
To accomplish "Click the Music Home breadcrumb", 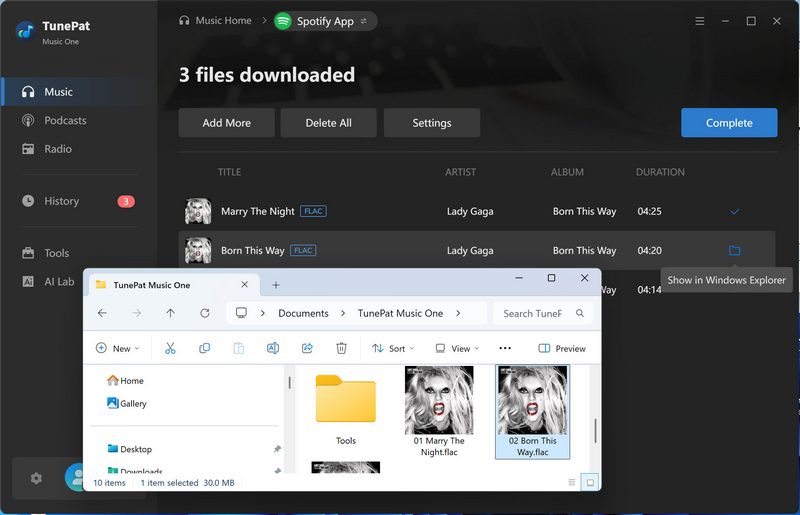I will click(x=215, y=20).
